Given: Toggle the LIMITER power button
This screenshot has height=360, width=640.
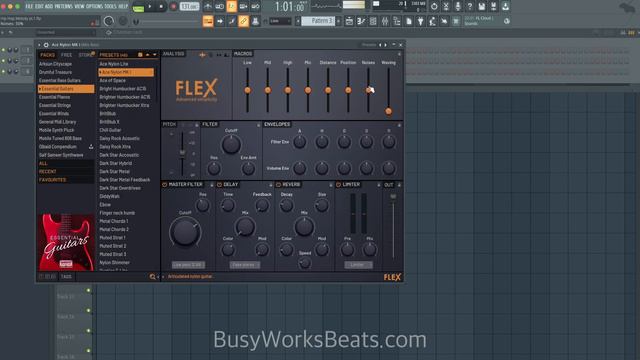Looking at the screenshot, I should tap(338, 185).
